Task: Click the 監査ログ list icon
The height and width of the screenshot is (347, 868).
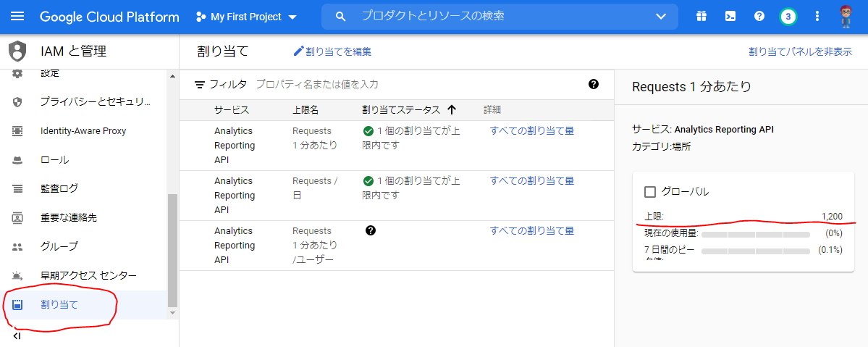Action: click(17, 188)
